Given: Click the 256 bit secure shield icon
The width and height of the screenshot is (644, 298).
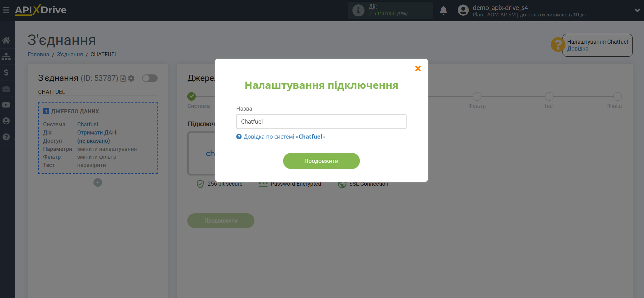Looking at the screenshot, I should [x=200, y=184].
